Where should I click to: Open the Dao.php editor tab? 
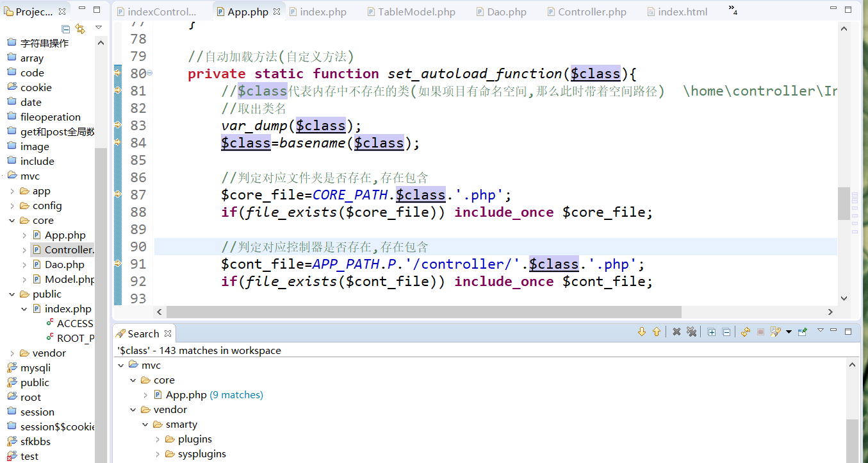point(506,12)
